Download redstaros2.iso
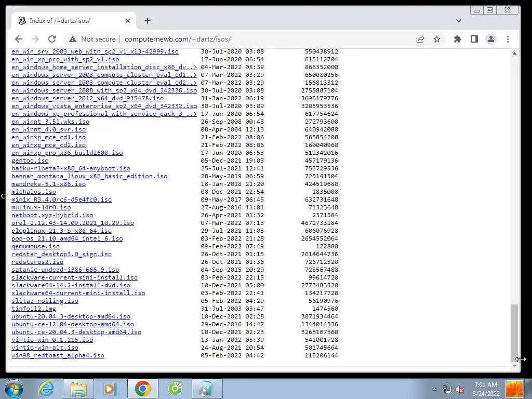The width and height of the screenshot is (532, 399). coord(37,262)
